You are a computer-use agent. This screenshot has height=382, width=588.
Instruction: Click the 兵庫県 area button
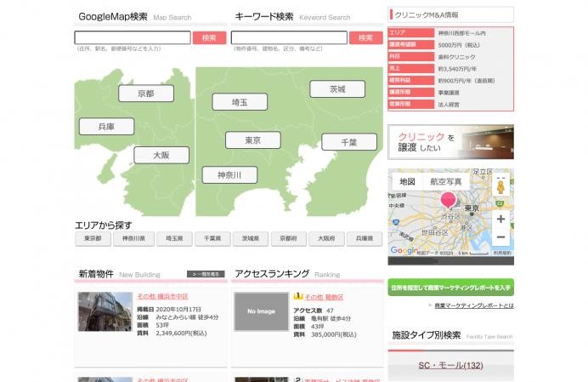pyautogui.click(x=365, y=238)
